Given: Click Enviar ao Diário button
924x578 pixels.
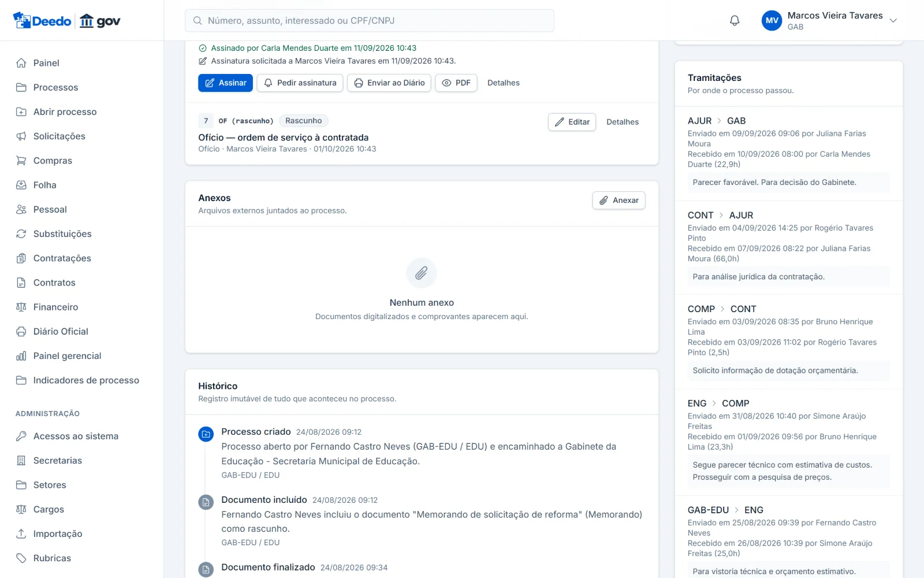Looking at the screenshot, I should point(389,83).
